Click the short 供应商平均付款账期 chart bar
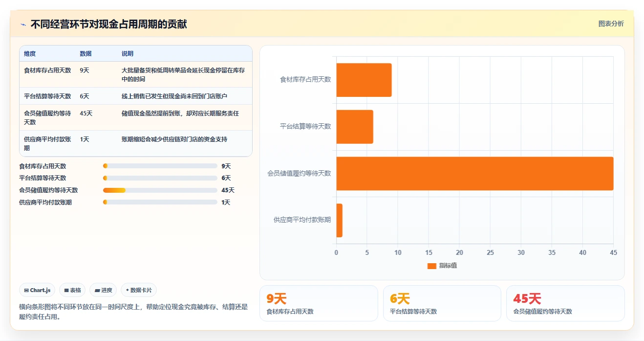This screenshot has height=341, width=644. tap(340, 221)
